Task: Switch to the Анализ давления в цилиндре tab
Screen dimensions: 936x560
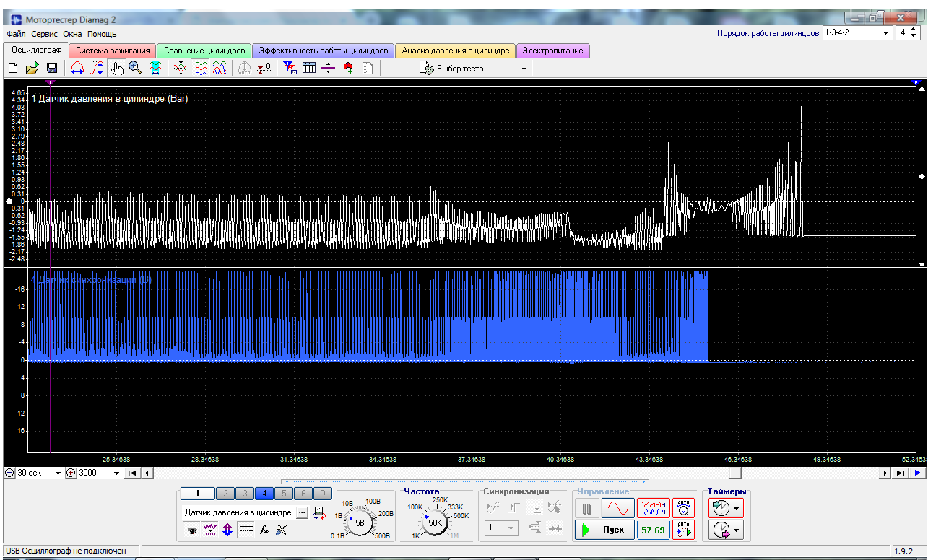Action: click(456, 51)
